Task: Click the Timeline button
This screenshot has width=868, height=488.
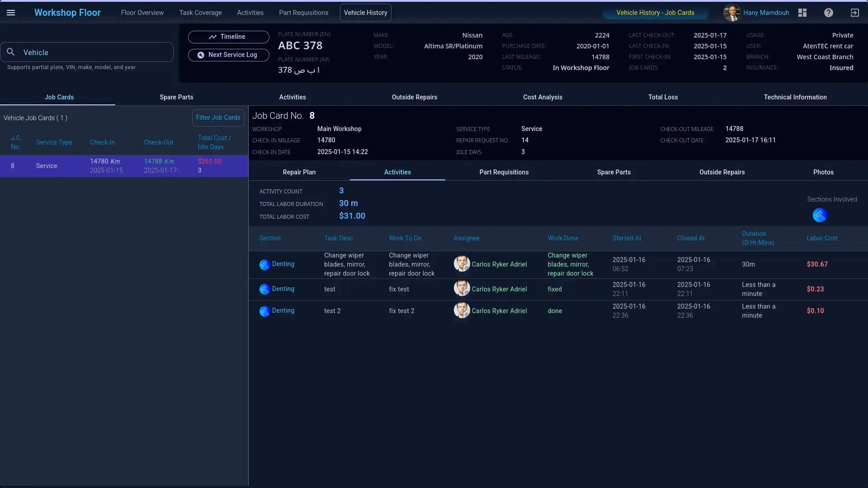Action: (x=228, y=37)
